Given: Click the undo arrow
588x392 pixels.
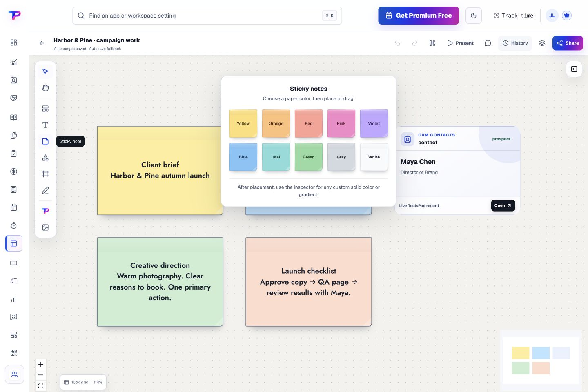Looking at the screenshot, I should tap(397, 43).
